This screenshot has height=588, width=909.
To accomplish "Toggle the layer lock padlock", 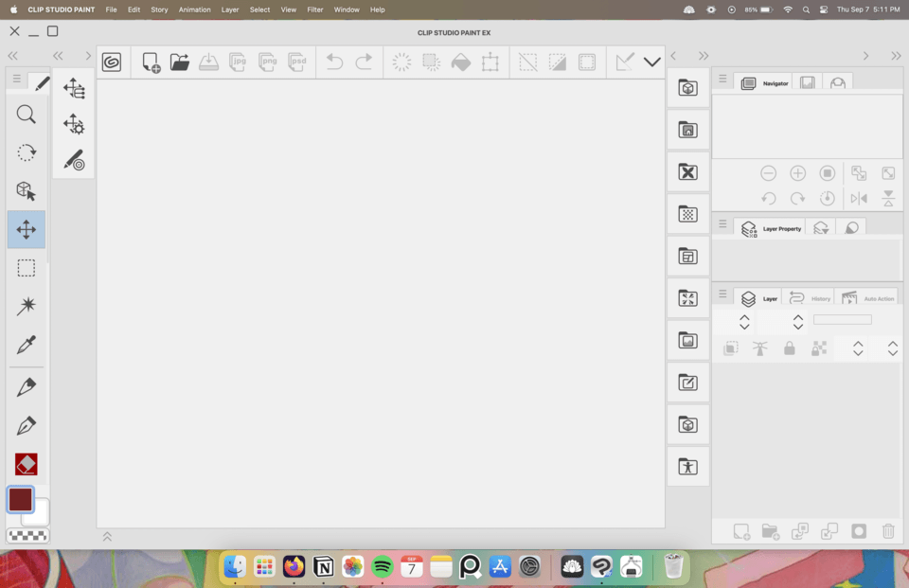I will 790,347.
